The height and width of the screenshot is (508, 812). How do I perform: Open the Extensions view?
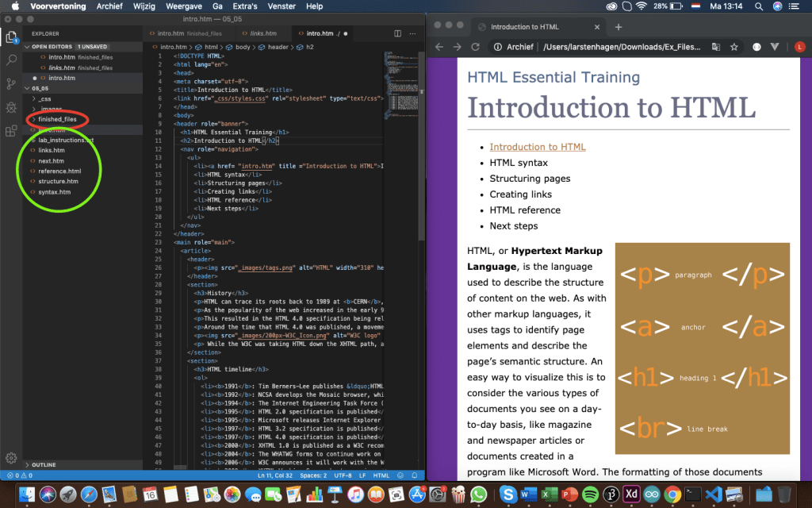(11, 131)
